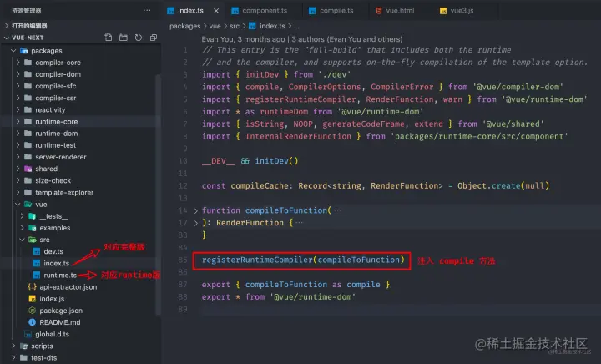Image resolution: width=601 pixels, height=364 pixels.
Task: Collapse all folders with the collapse icon
Action: (x=154, y=38)
